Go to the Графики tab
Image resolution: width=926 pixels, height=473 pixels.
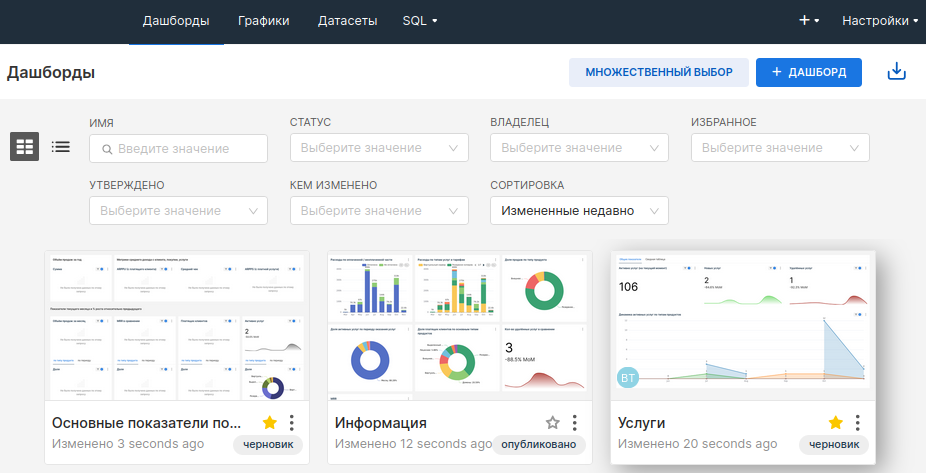coord(263,20)
